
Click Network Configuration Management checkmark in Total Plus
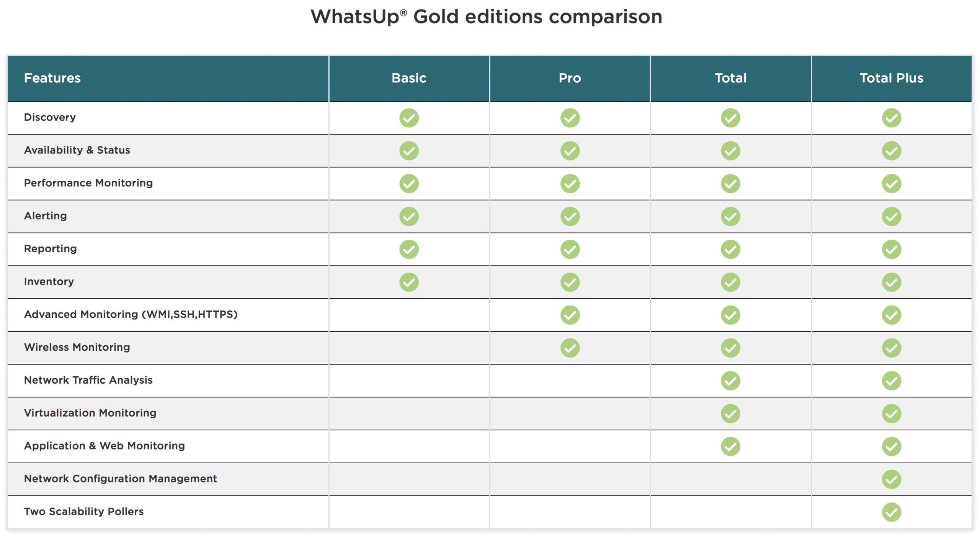[891, 479]
